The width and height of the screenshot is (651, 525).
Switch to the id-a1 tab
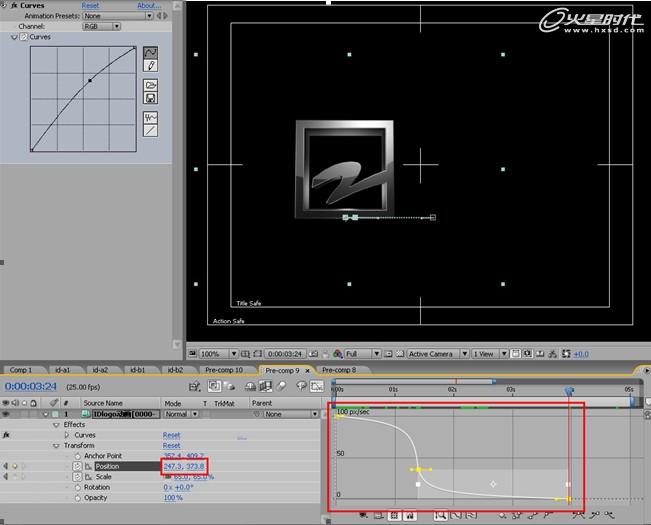pyautogui.click(x=63, y=370)
